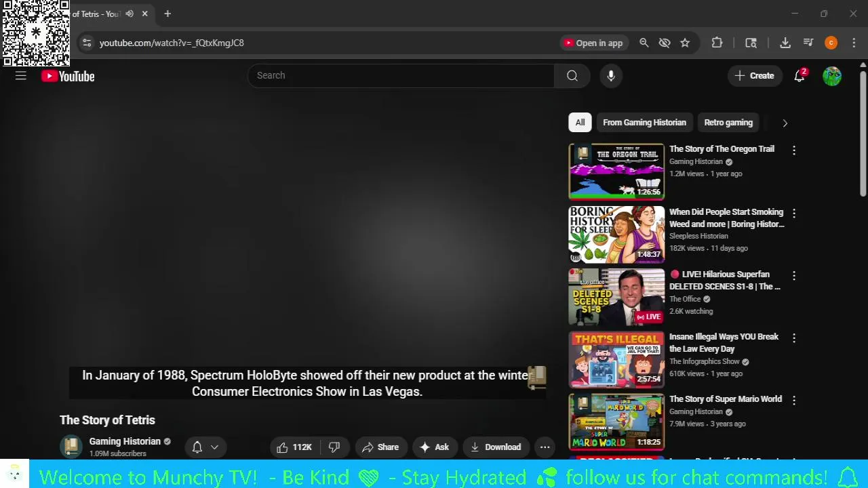Open The Story of The Oregon Trail thumbnail
The height and width of the screenshot is (488, 868).
[616, 171]
